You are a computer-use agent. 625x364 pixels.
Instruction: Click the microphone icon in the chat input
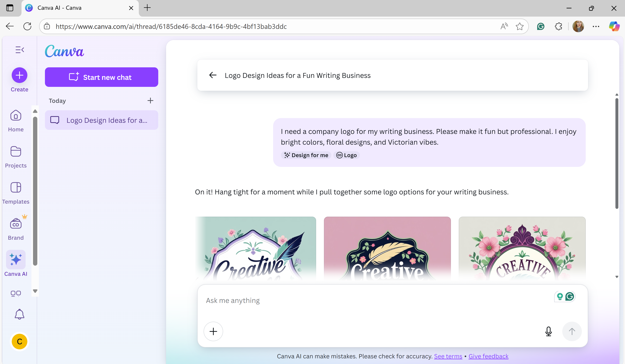(x=549, y=331)
